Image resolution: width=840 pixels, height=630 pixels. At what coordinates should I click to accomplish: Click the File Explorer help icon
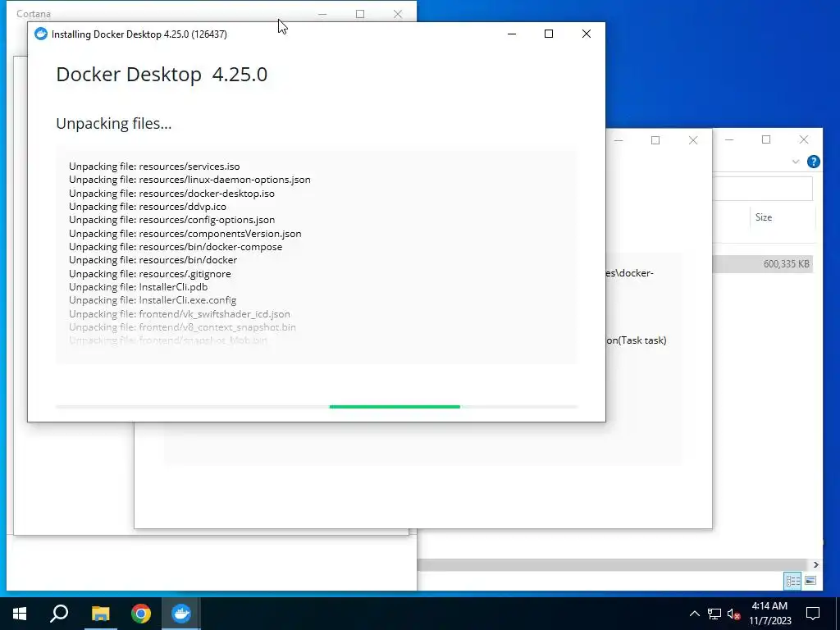813,162
